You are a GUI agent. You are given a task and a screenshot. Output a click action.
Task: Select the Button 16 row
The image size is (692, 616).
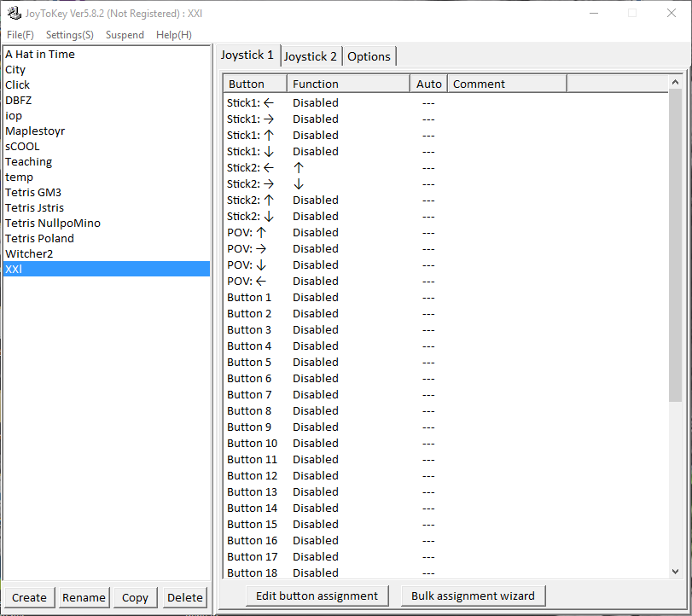coord(445,541)
